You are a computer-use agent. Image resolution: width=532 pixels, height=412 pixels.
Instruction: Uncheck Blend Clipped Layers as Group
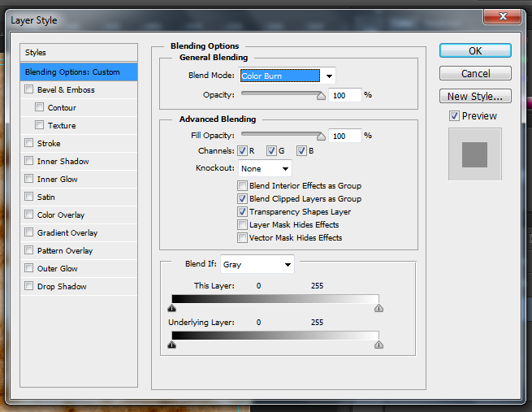[242, 198]
